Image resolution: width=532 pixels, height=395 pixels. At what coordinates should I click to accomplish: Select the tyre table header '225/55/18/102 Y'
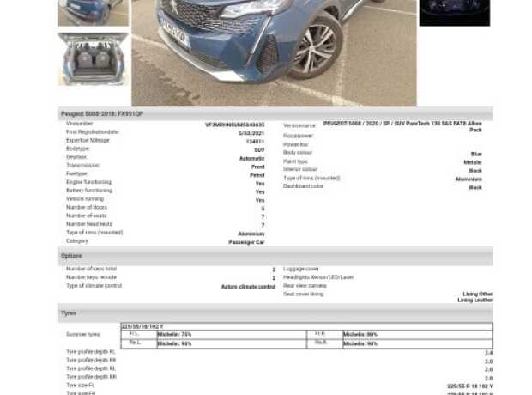(x=142, y=326)
